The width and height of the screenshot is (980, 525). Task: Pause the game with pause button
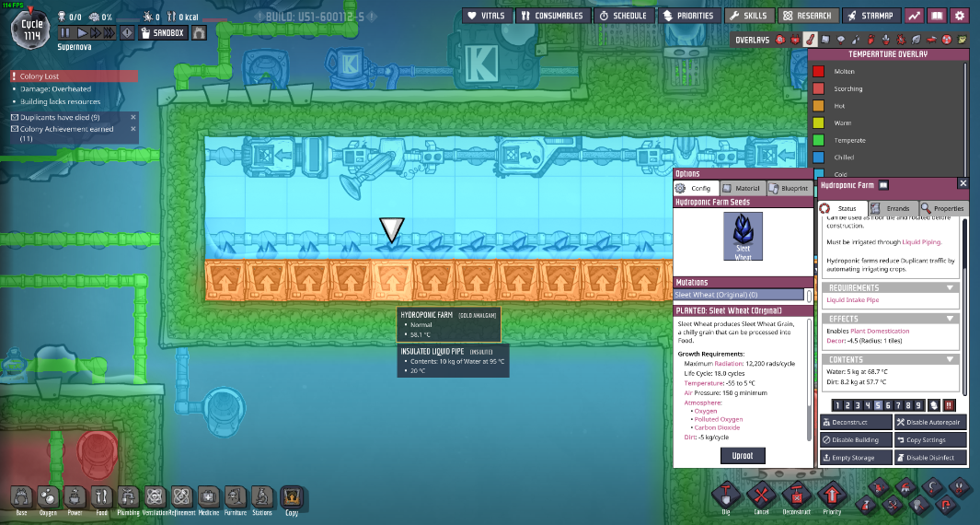[65, 32]
